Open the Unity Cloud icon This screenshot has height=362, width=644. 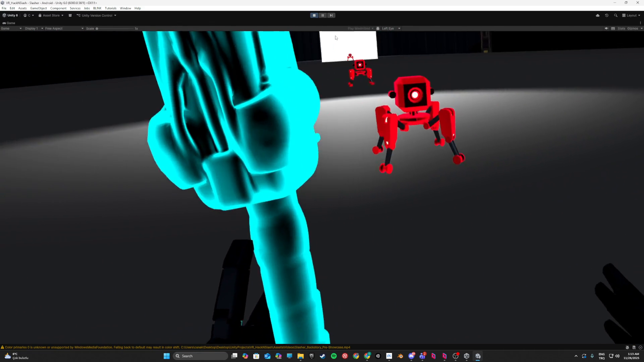click(x=598, y=15)
